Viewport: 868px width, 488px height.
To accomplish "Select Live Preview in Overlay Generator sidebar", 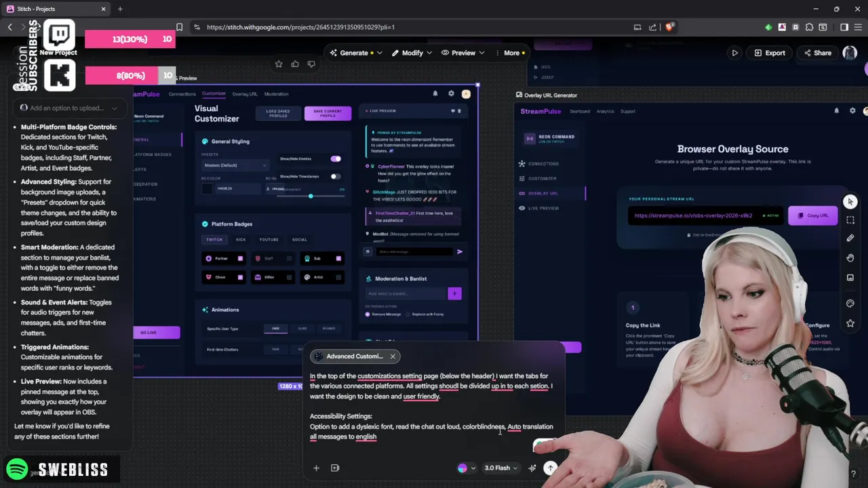I will 543,208.
